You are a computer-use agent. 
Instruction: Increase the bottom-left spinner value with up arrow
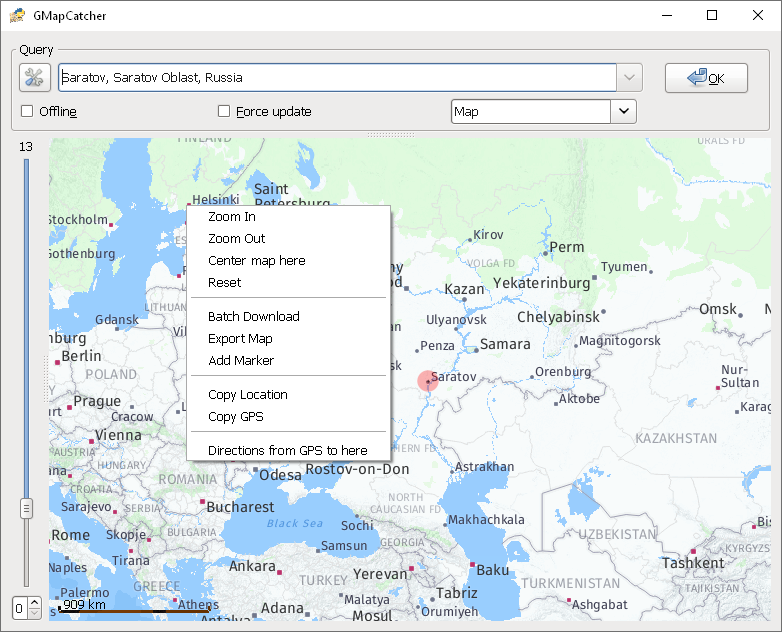coord(34,603)
